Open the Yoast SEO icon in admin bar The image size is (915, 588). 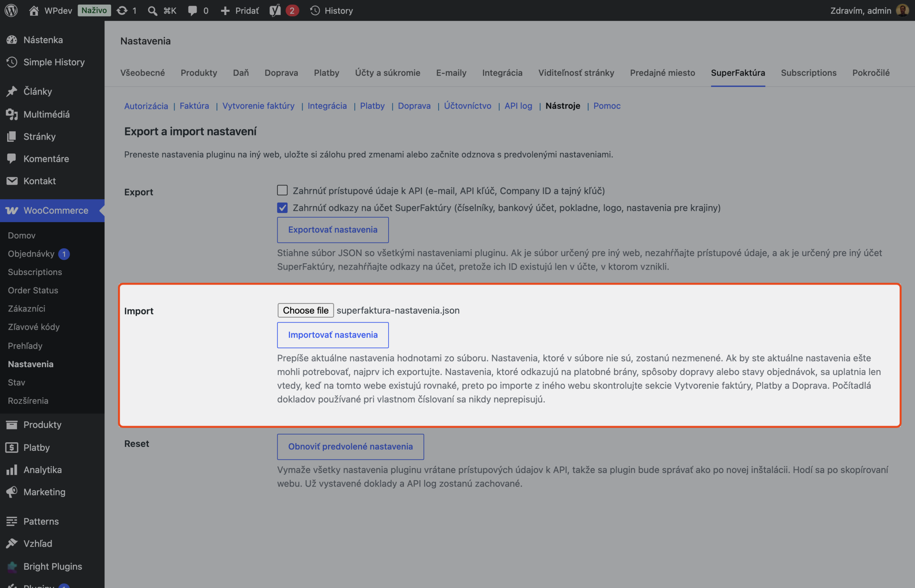[275, 10]
